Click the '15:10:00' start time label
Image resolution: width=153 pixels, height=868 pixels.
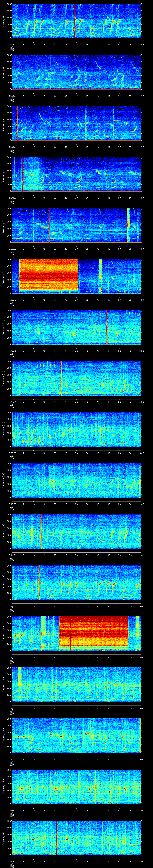12,504
